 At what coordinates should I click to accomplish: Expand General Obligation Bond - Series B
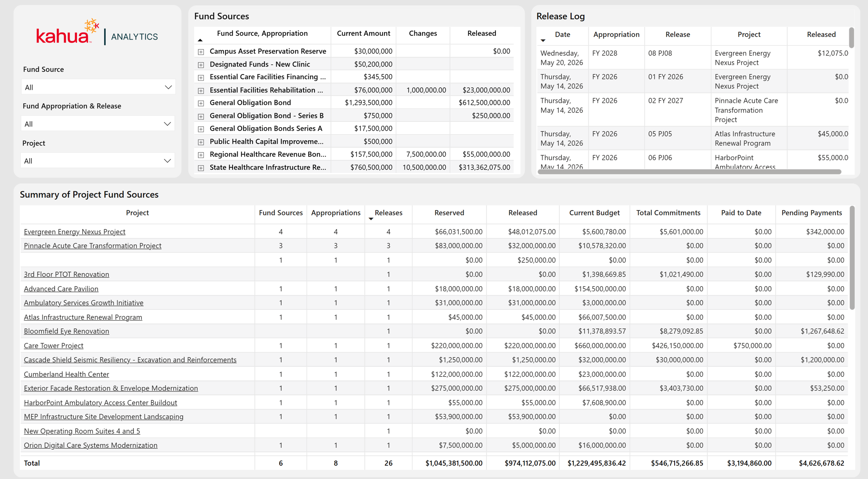pyautogui.click(x=201, y=116)
